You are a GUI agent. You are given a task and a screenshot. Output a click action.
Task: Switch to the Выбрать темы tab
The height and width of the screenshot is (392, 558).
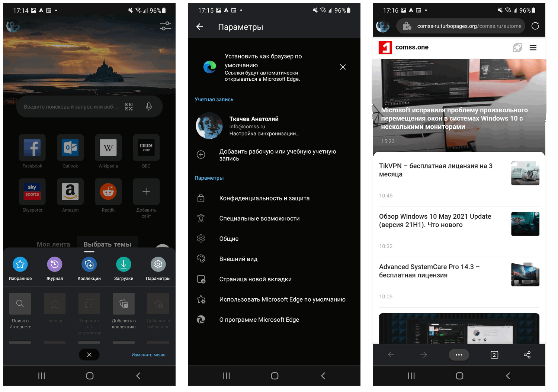tap(107, 244)
